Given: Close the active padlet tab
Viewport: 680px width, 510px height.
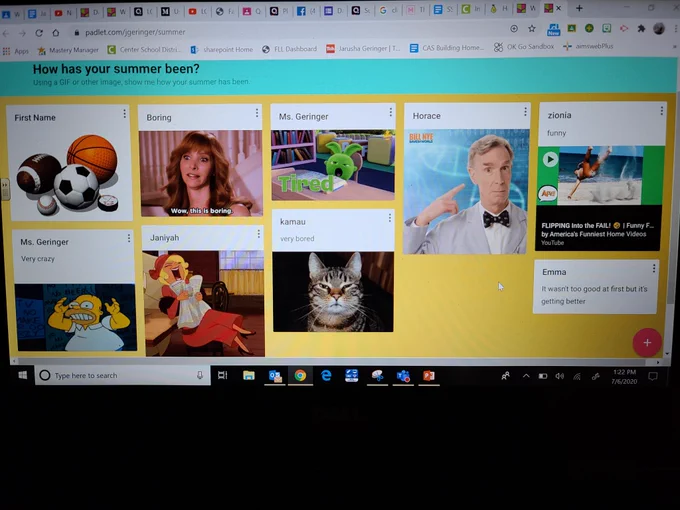Looking at the screenshot, I should tap(559, 8).
